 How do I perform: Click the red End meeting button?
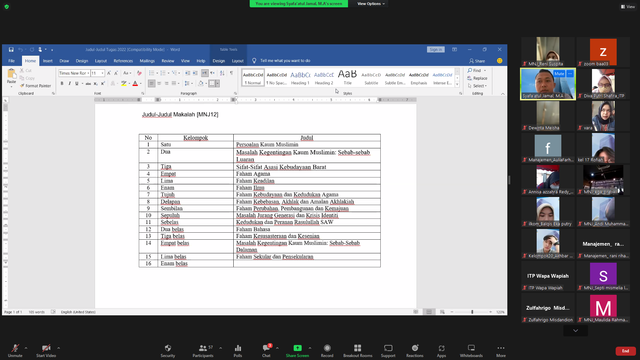[625, 351]
